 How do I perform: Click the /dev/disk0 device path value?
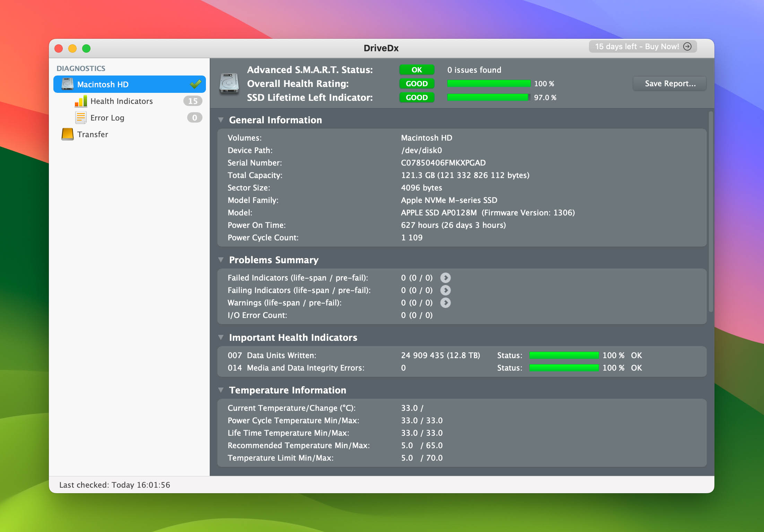tap(421, 150)
